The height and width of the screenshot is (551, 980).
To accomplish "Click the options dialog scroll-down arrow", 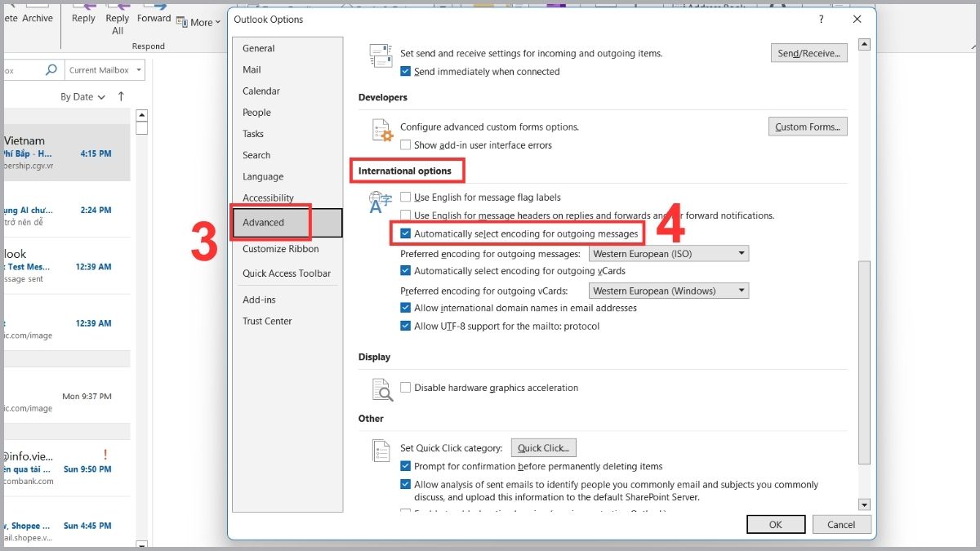I will pyautogui.click(x=865, y=504).
